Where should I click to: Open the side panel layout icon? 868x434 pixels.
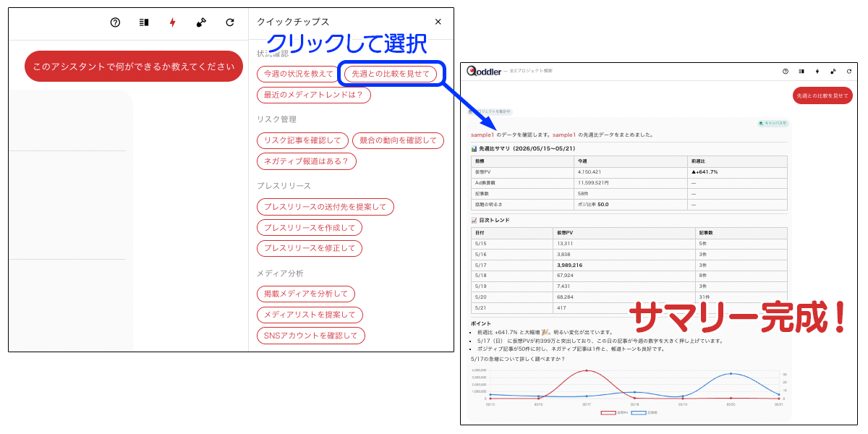(144, 22)
